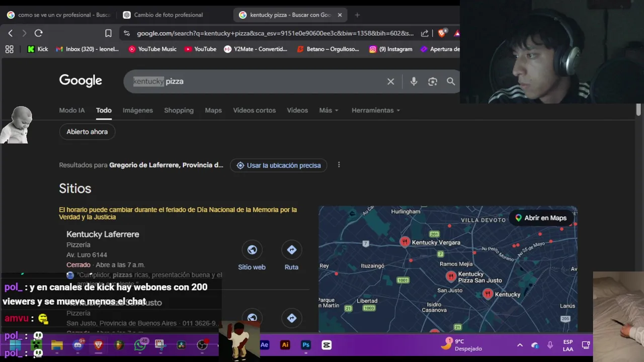Show hidden system tray icons chevron
The height and width of the screenshot is (362, 644).
coord(520,345)
